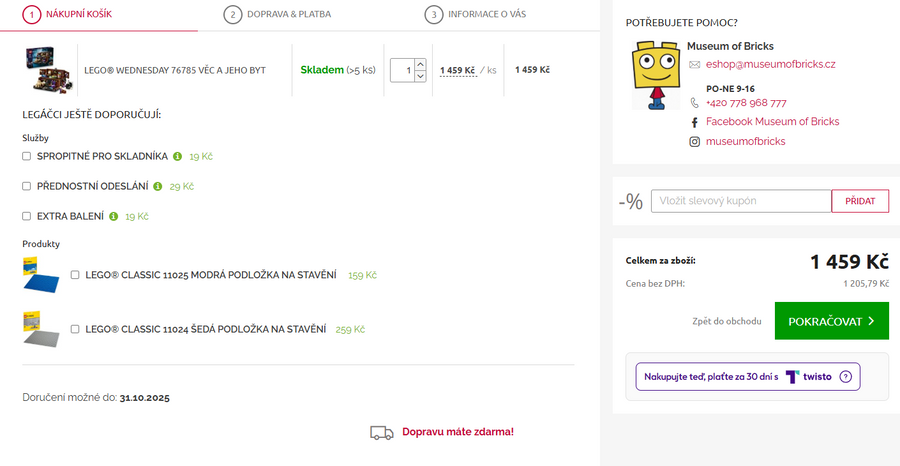Viewport: 900px width, 466px height.
Task: Increase quantity with the up arrow
Action: [x=420, y=64]
